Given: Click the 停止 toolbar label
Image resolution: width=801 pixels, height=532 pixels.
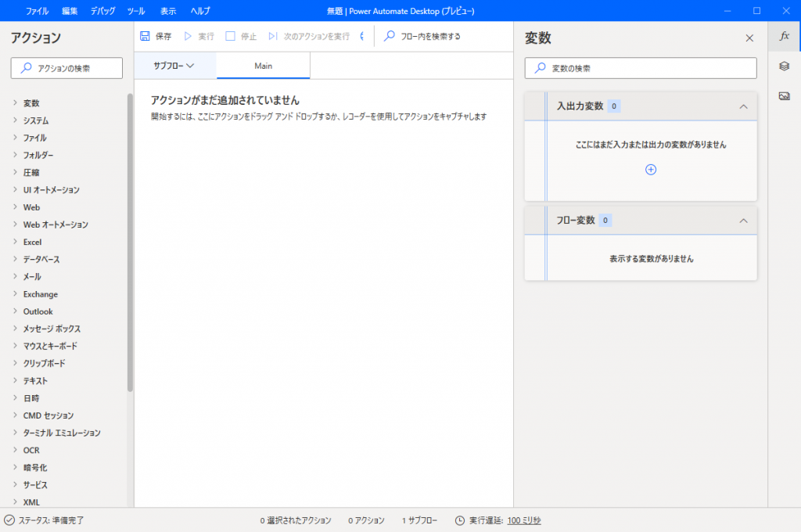Looking at the screenshot, I should 249,36.
